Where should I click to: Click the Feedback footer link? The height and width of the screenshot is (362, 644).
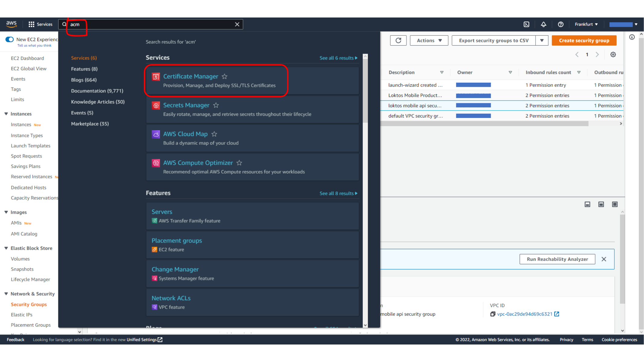point(15,340)
